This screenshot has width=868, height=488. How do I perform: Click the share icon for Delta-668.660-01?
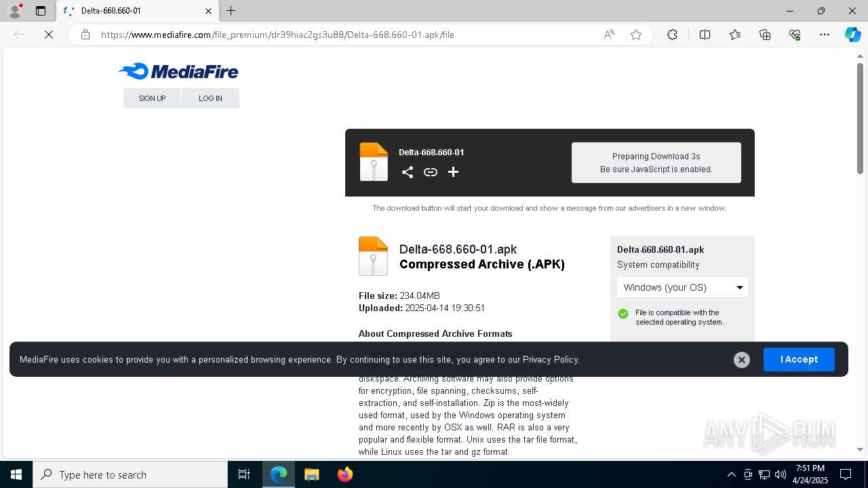coord(408,172)
